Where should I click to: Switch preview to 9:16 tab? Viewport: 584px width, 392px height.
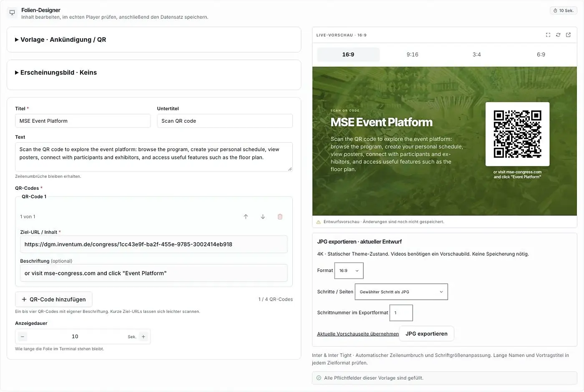[413, 55]
